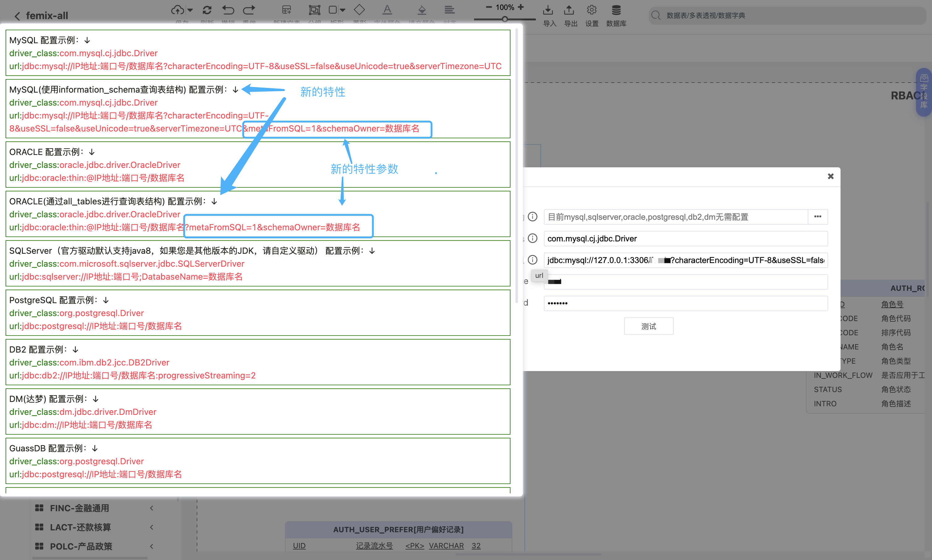
Task: Click the import icon
Action: 548,10
